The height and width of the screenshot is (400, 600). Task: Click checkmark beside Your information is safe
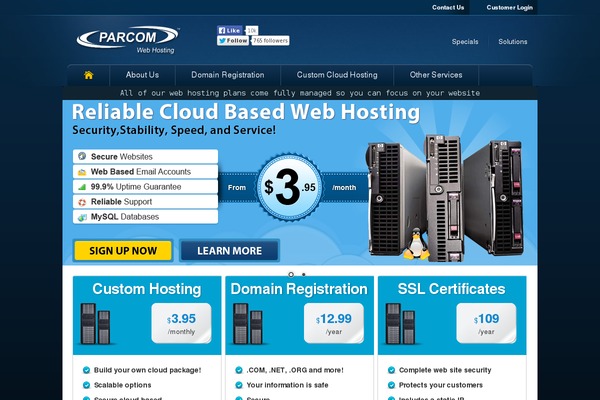239,385
